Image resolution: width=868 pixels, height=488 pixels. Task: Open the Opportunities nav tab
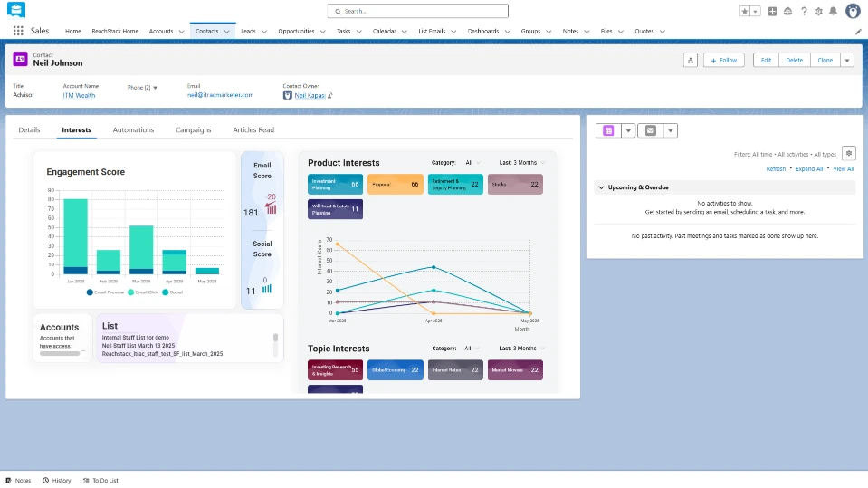296,32
